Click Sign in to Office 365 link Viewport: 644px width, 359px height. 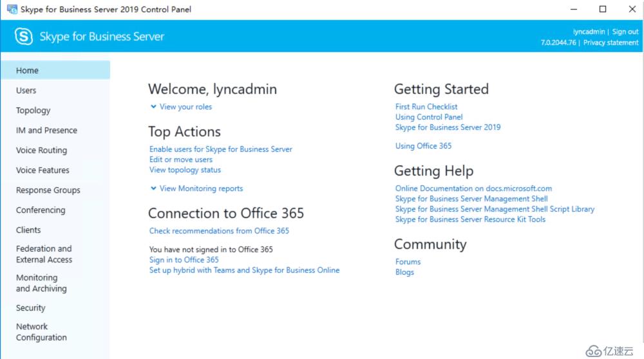184,260
